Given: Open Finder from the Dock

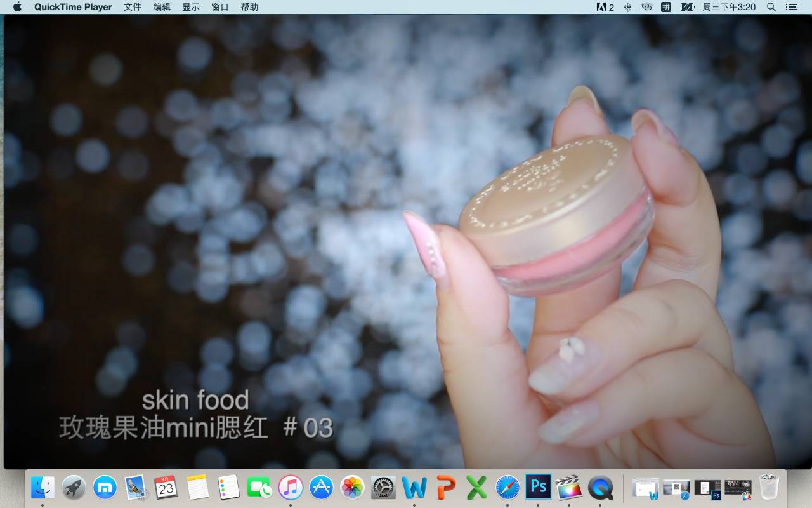Looking at the screenshot, I should [x=43, y=488].
